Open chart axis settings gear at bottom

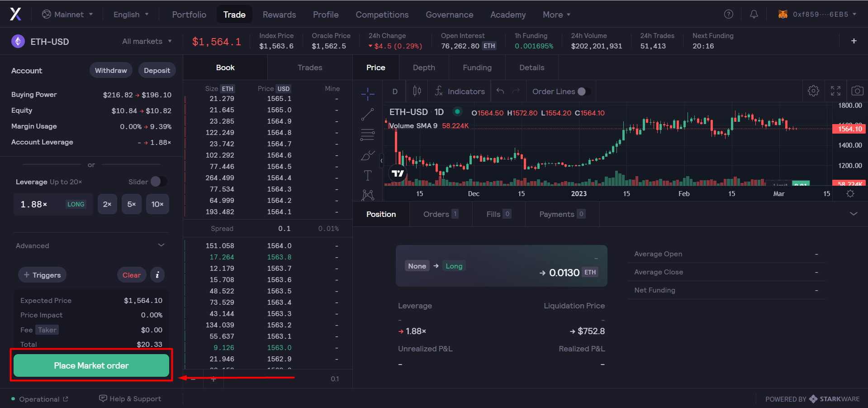(850, 194)
